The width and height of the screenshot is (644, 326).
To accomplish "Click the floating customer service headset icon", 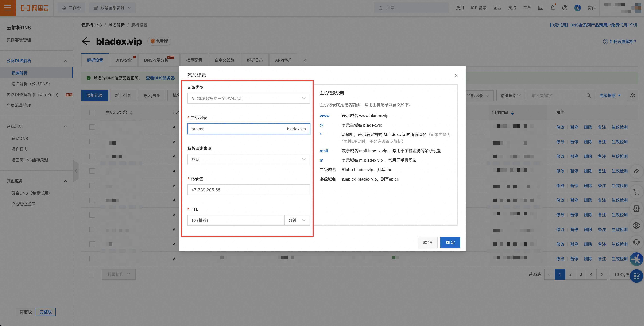I will pos(636,242).
